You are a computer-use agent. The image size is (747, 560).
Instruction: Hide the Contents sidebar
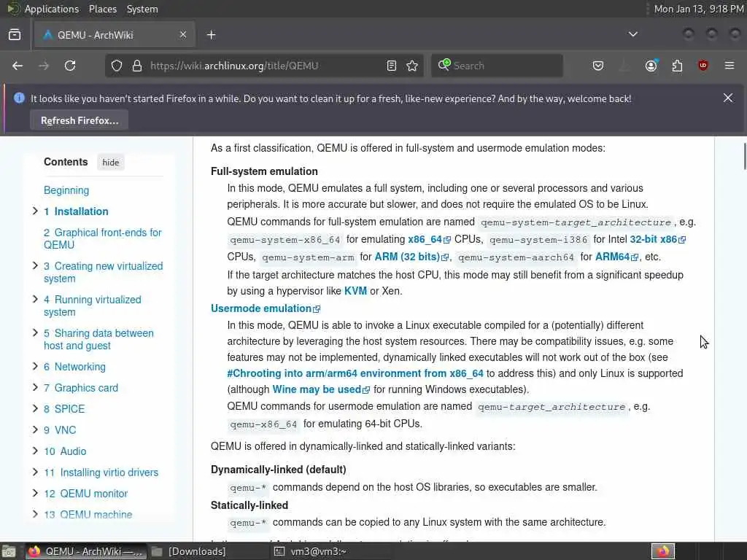coord(111,163)
